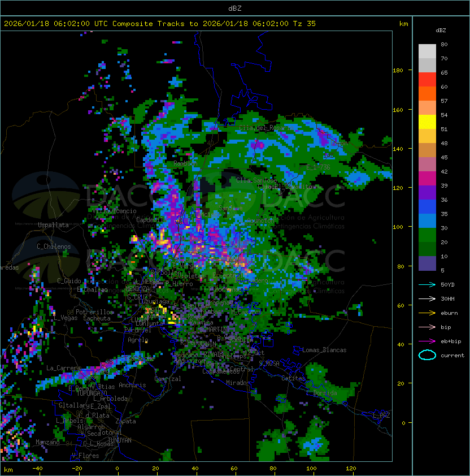Click the Composite Tracks timestamp header line
Image resolution: width=470 pixels, height=476 pixels.
(x=160, y=23)
